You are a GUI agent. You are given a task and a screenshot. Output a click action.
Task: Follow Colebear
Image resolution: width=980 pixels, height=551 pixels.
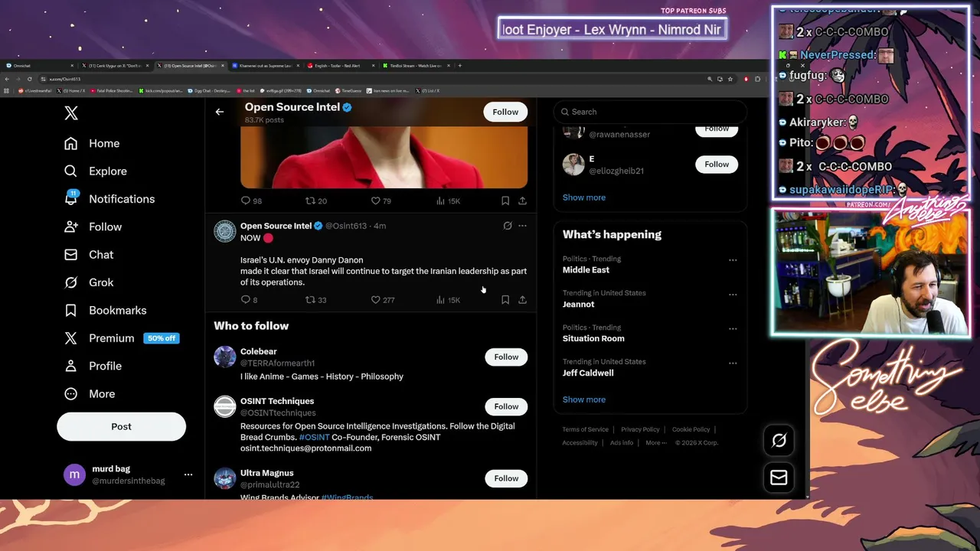[506, 357]
